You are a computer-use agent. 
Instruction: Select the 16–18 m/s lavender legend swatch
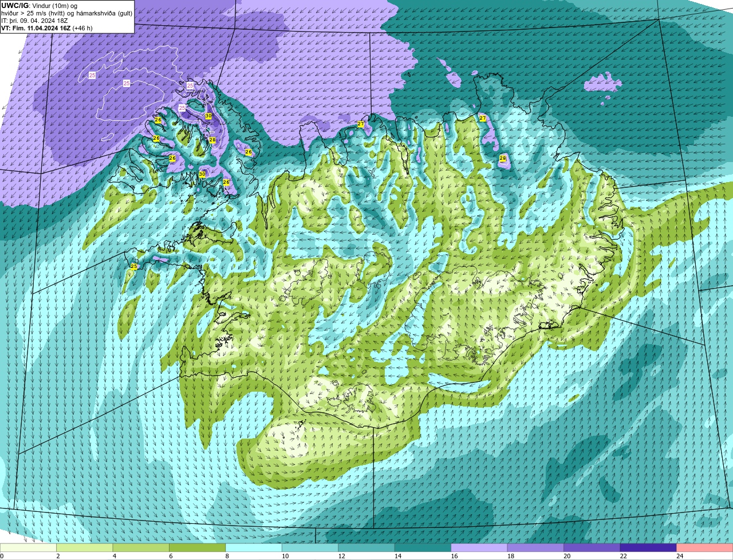(x=479, y=548)
